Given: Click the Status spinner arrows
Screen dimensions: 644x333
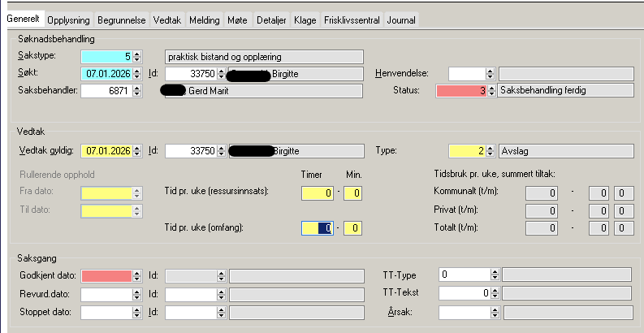Looking at the screenshot, I should pyautogui.click(x=492, y=91).
